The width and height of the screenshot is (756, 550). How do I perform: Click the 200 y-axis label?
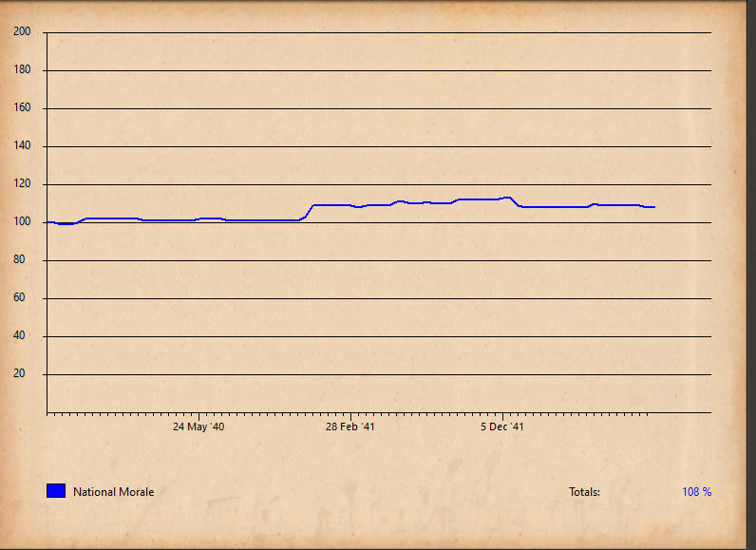22,31
